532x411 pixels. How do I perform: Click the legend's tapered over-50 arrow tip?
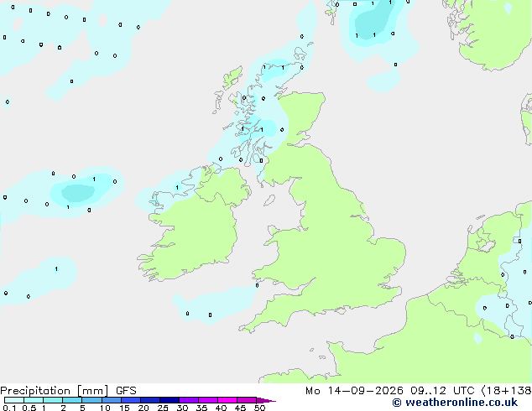pos(266,400)
